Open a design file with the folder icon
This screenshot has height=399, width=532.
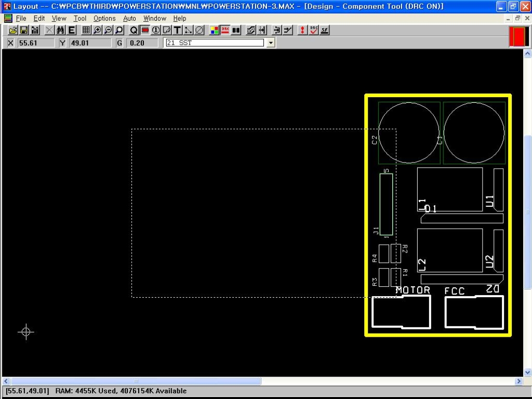(x=13, y=30)
